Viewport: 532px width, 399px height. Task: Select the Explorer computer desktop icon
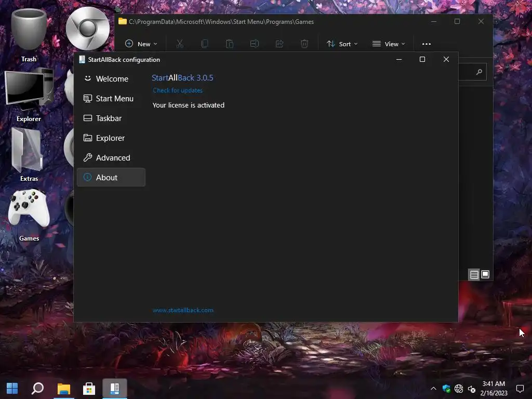29,95
